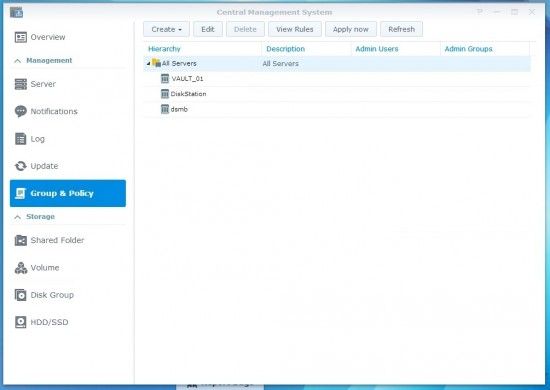The image size is (550, 390).
Task: Click the Edit button
Action: point(208,29)
